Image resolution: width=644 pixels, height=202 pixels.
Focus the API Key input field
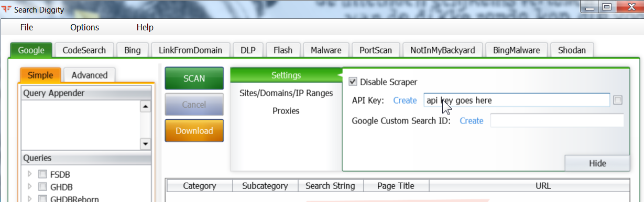coord(517,100)
